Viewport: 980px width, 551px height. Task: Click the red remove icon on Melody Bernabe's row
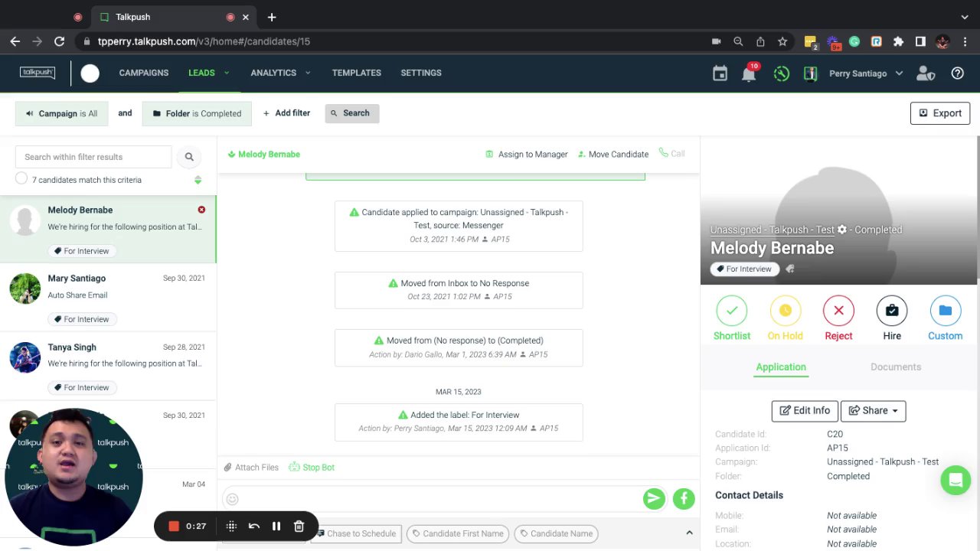201,210
